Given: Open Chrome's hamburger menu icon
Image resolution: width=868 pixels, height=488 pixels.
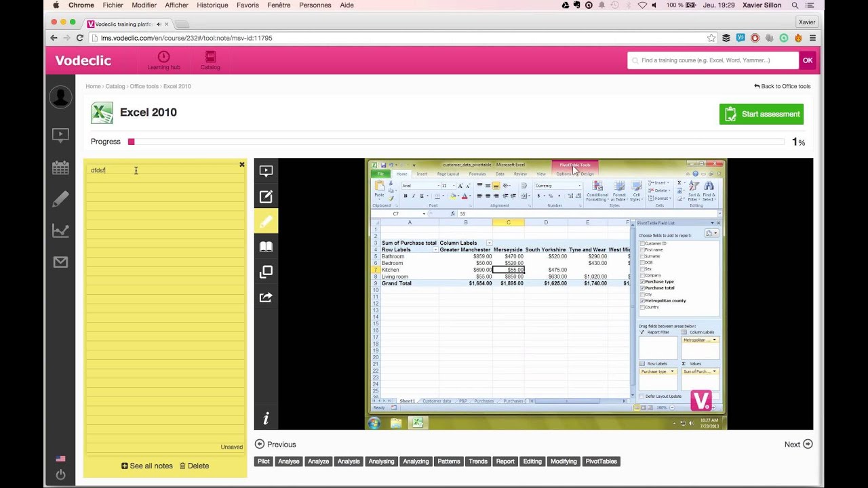Looking at the screenshot, I should [812, 38].
